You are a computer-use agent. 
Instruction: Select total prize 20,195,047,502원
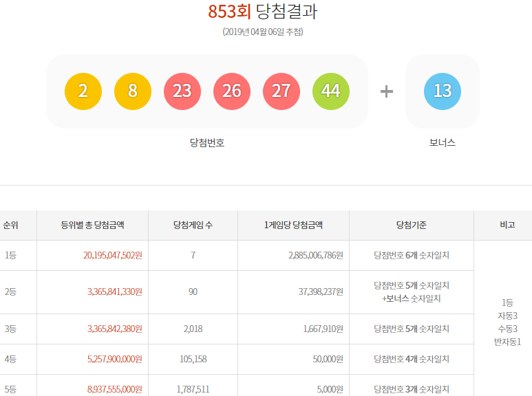[x=113, y=255]
